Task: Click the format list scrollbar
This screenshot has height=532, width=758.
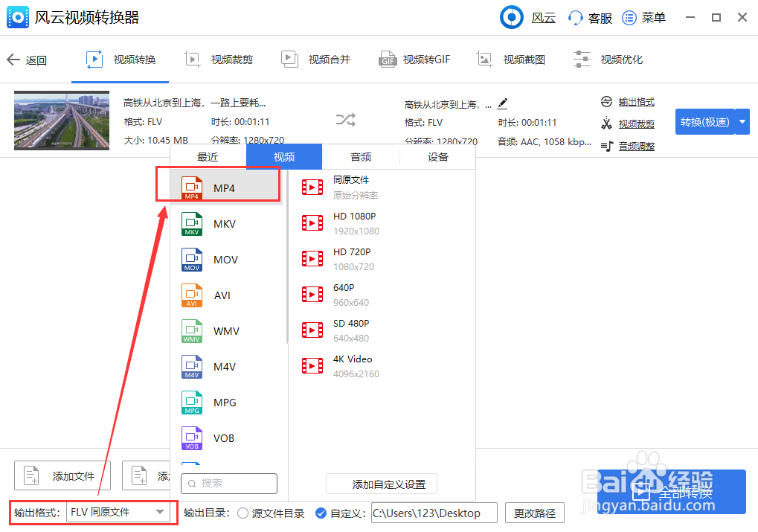Action: coord(287,257)
